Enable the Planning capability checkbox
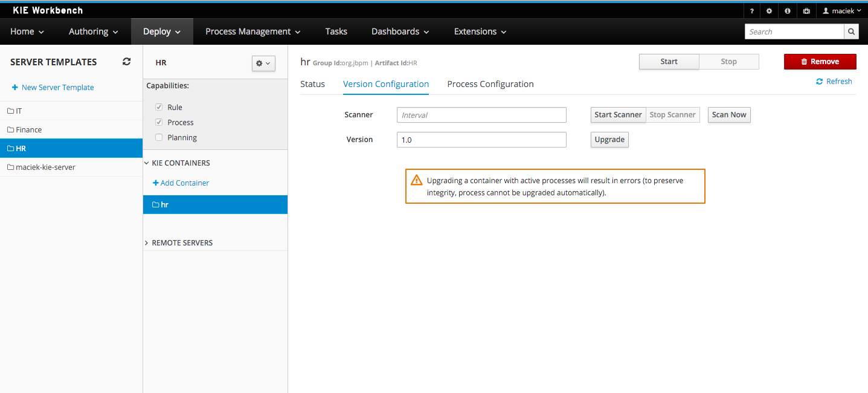Viewport: 868px width, 393px height. (x=159, y=137)
